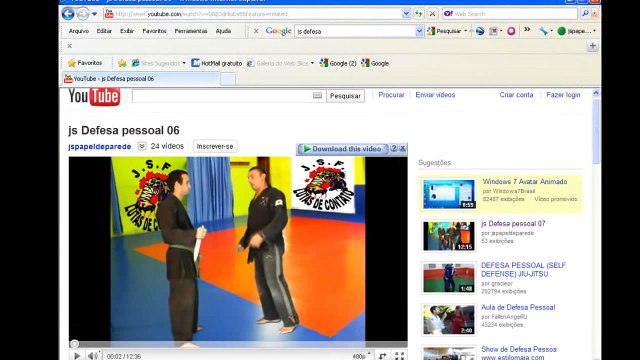Image resolution: width=640 pixels, height=360 pixels.
Task: Click the help question mark on download bar
Action: click(x=394, y=148)
